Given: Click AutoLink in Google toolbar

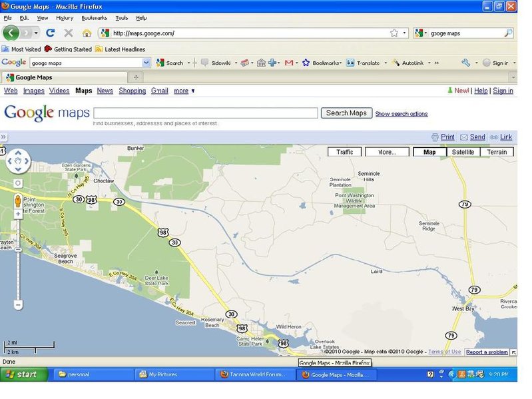Looking at the screenshot, I should click(x=407, y=63).
